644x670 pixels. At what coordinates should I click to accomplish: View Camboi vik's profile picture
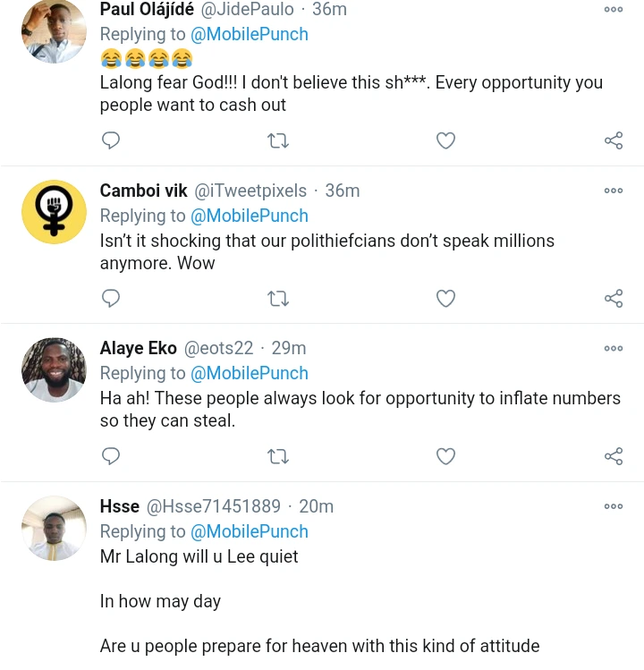(x=54, y=212)
